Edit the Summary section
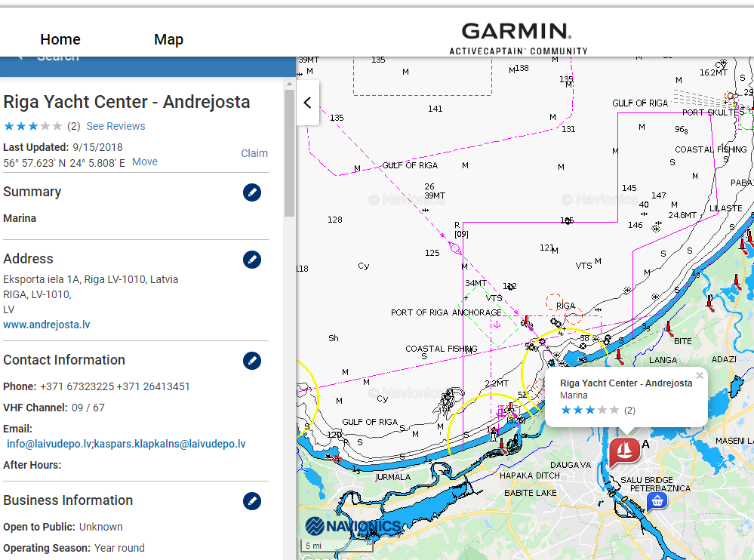The height and width of the screenshot is (560, 754). (252, 192)
